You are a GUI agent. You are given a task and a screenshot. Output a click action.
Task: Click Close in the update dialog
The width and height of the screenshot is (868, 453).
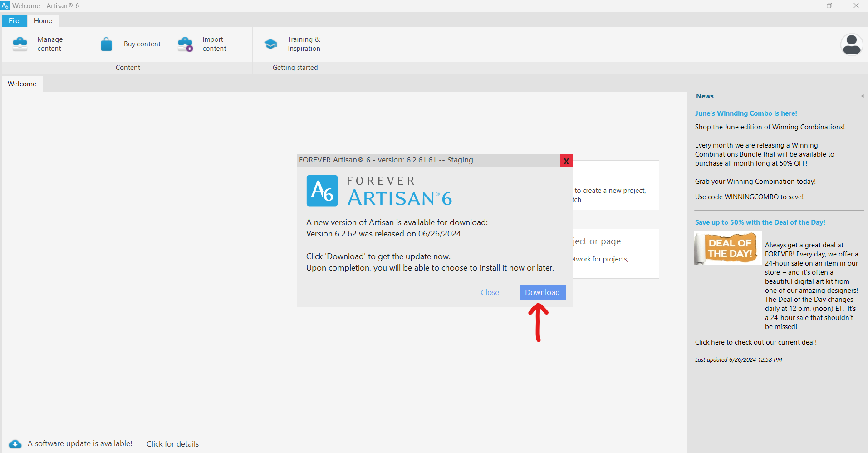pos(490,292)
